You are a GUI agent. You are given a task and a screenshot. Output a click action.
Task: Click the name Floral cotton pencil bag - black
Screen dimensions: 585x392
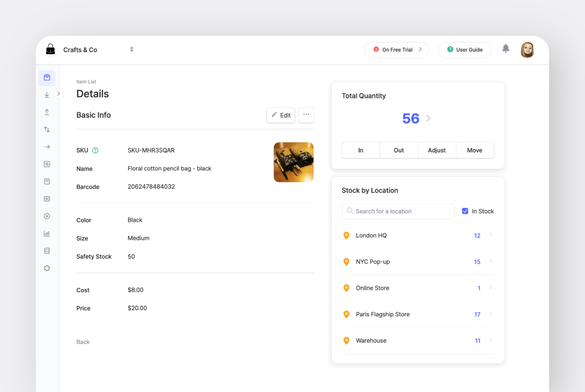[170, 168]
